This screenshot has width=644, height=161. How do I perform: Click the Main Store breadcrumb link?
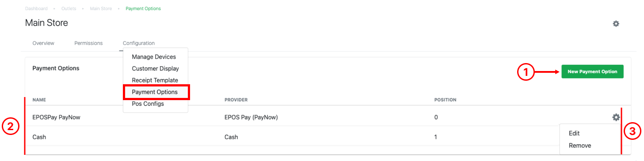[x=101, y=8]
